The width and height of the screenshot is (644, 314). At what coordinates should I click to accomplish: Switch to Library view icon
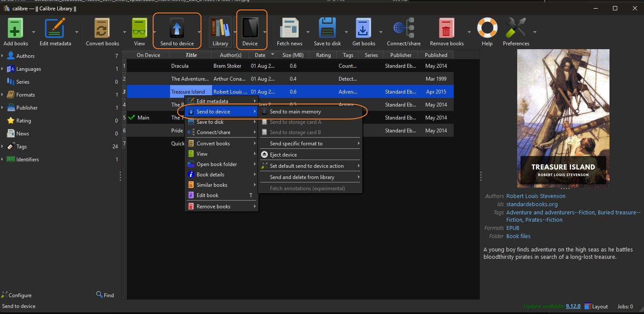point(220,28)
